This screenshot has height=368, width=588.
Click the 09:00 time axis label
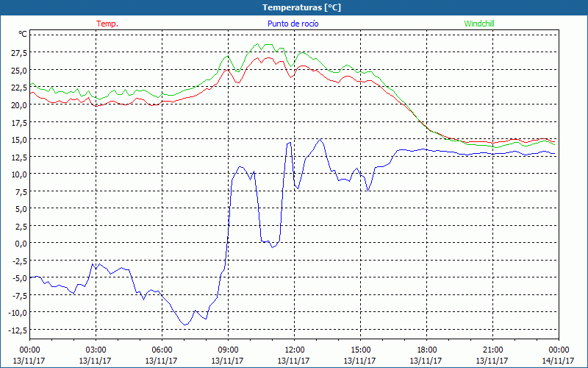point(228,350)
